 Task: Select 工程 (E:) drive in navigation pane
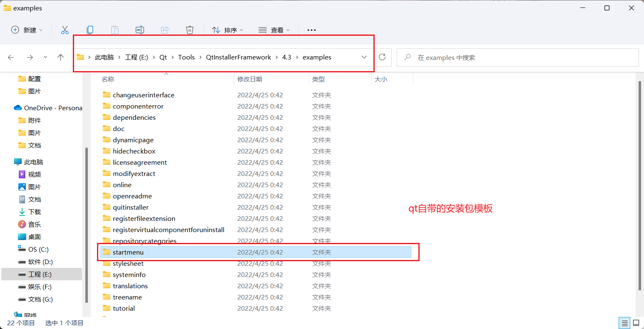click(40, 274)
